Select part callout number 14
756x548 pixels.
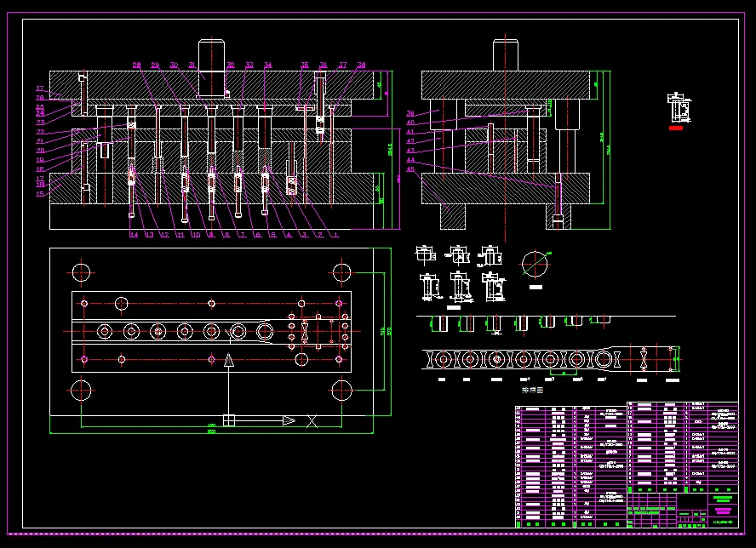pos(134,235)
